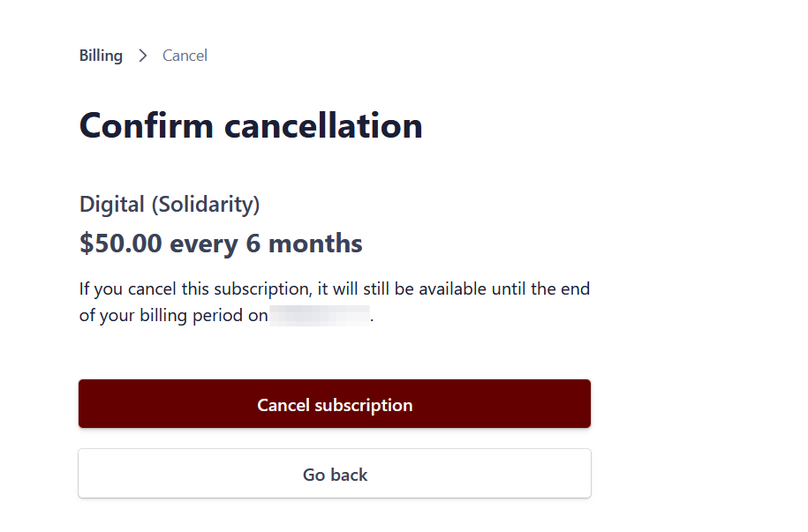Select the Cancel breadcrumb item
808x532 pixels.
[185, 56]
